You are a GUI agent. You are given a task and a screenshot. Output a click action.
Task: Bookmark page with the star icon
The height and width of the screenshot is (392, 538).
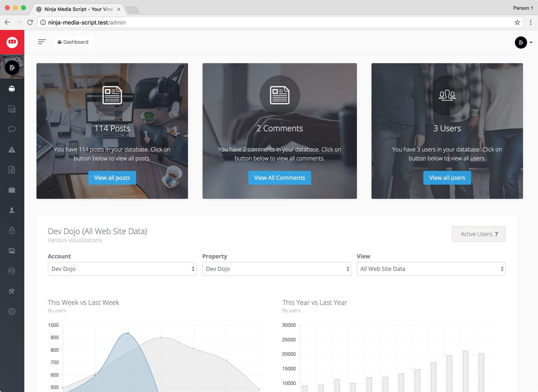point(517,22)
